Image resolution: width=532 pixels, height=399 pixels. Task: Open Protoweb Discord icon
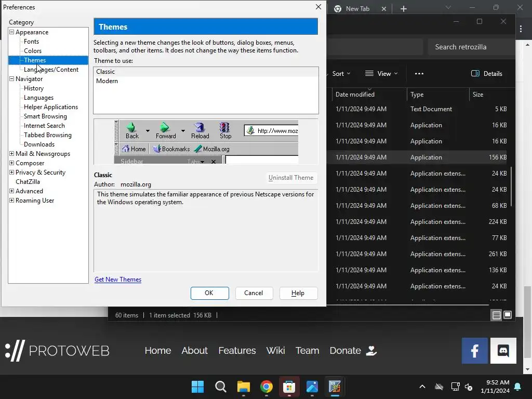503,351
